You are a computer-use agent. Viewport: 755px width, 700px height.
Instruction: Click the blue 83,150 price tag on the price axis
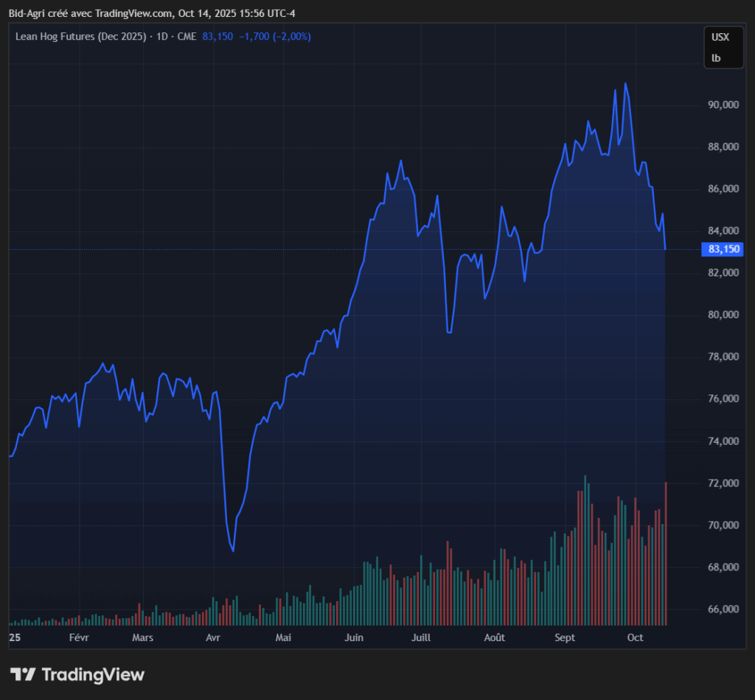[723, 250]
